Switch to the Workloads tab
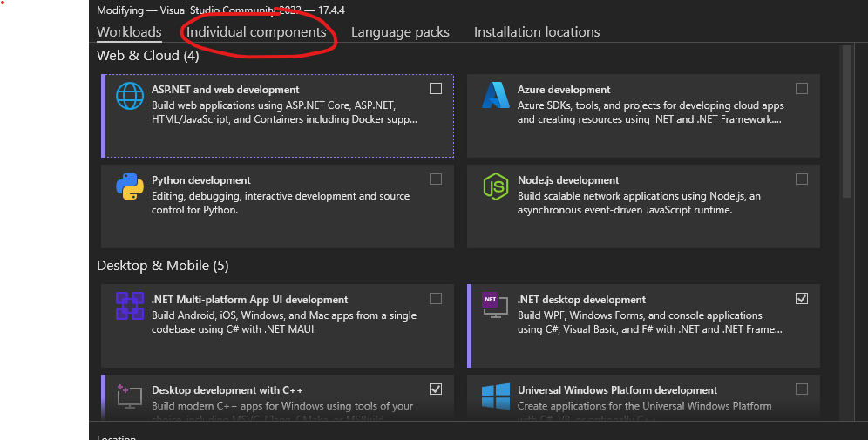The height and width of the screenshot is (440, 868). tap(129, 32)
